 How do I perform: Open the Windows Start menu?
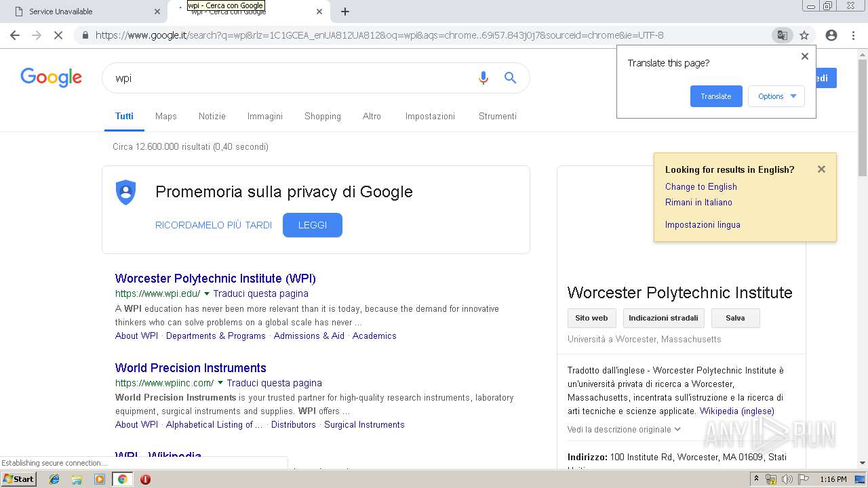[x=19, y=479]
